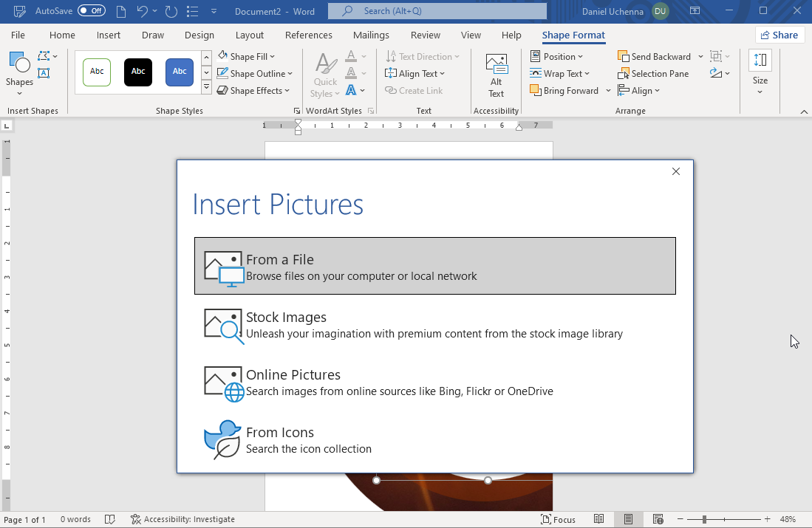Select Stock Images option
812x528 pixels.
click(x=434, y=324)
